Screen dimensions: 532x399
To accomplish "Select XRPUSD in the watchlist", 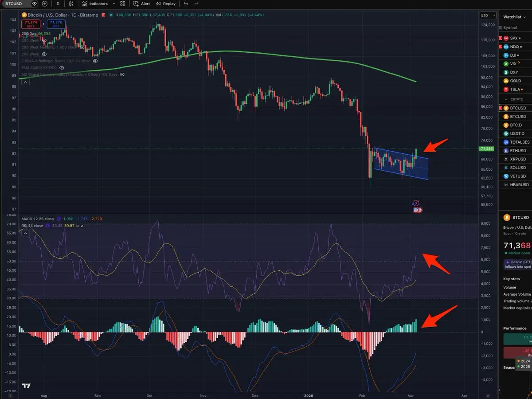I will 515,159.
